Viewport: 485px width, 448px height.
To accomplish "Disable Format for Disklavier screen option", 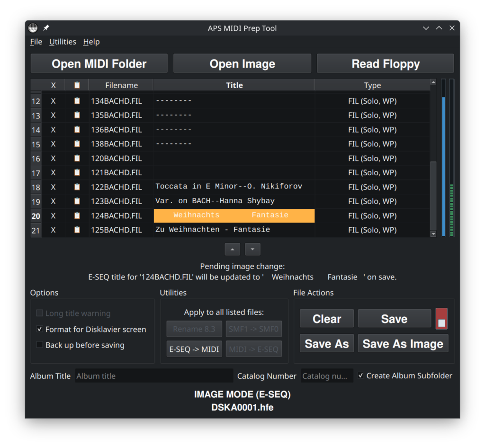I will point(40,329).
